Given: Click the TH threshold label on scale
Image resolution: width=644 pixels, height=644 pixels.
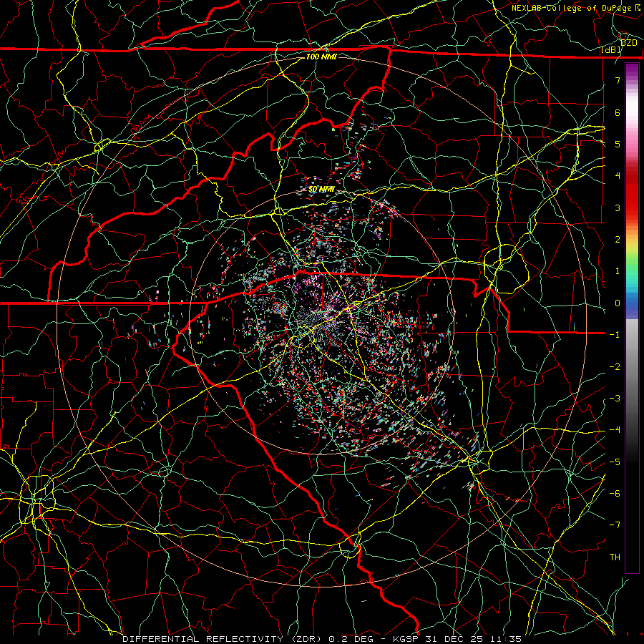Looking at the screenshot, I should 615,557.
